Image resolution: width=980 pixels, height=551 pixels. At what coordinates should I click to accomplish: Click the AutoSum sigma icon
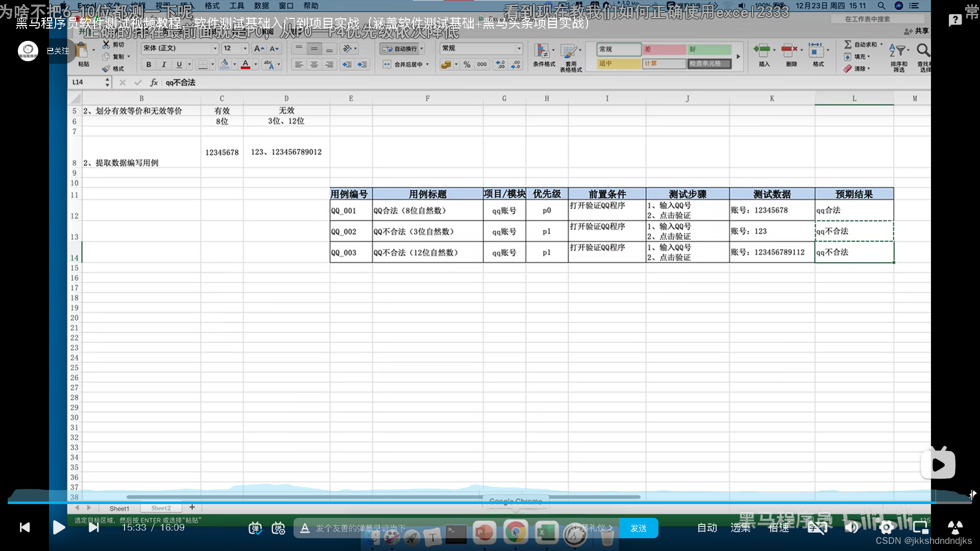(848, 44)
